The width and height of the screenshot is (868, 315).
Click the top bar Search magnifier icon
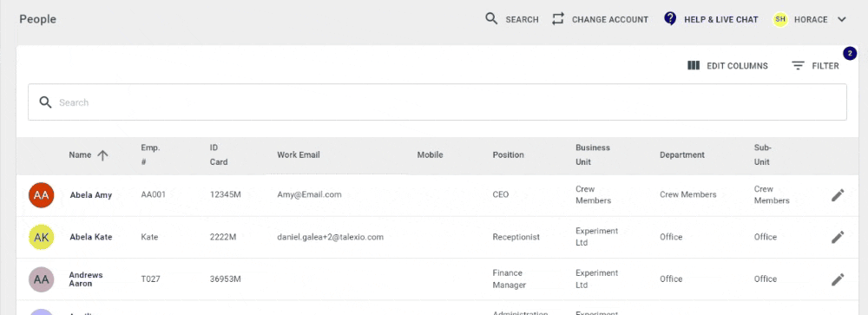[491, 19]
